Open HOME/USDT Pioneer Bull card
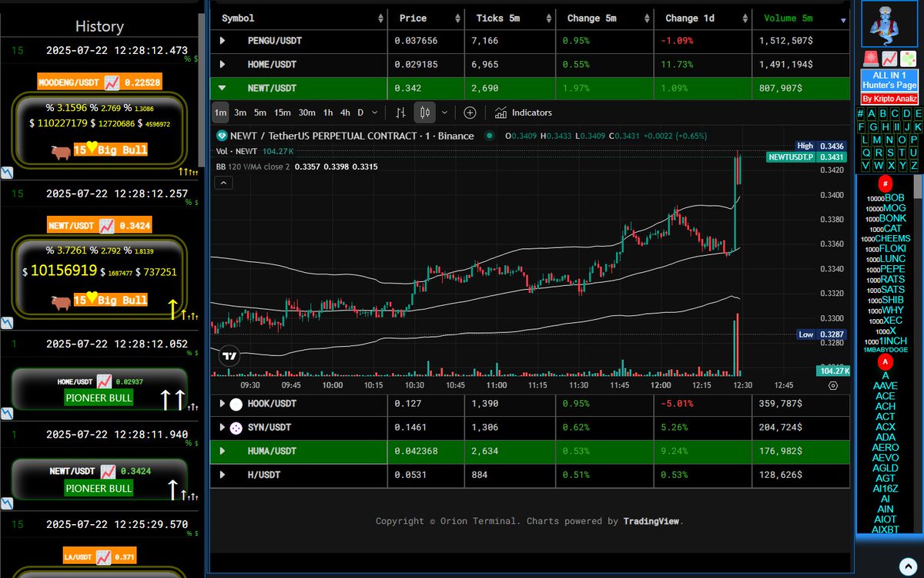This screenshot has width=924, height=578. coord(99,389)
